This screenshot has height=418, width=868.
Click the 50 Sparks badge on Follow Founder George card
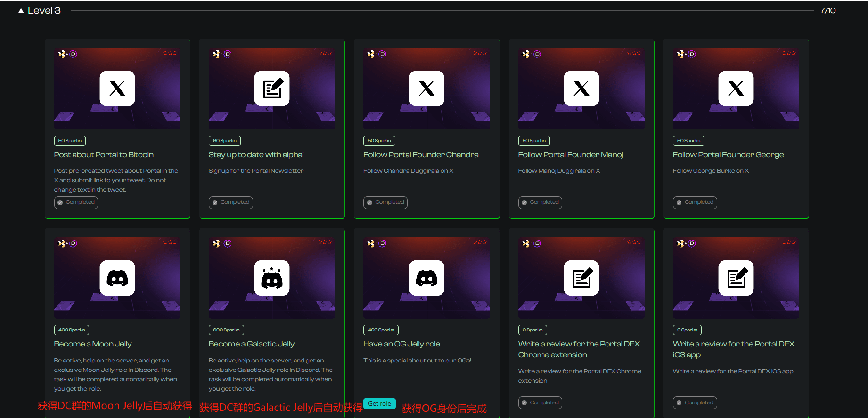click(688, 141)
